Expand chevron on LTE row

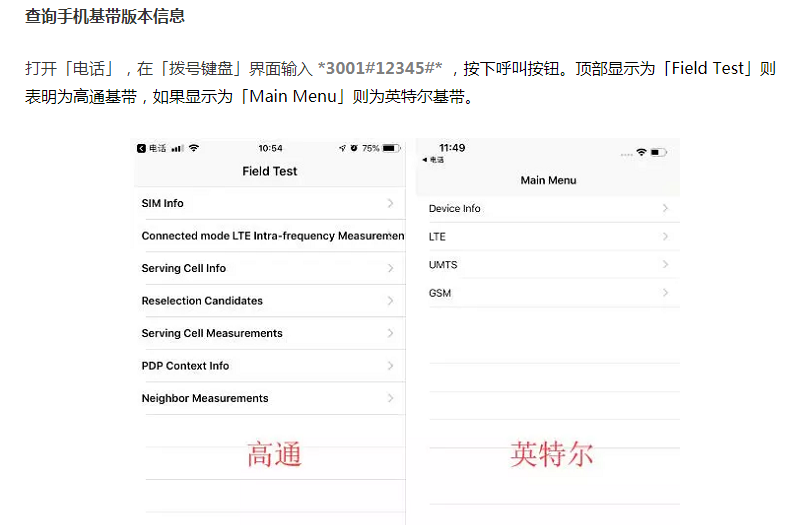click(x=665, y=236)
